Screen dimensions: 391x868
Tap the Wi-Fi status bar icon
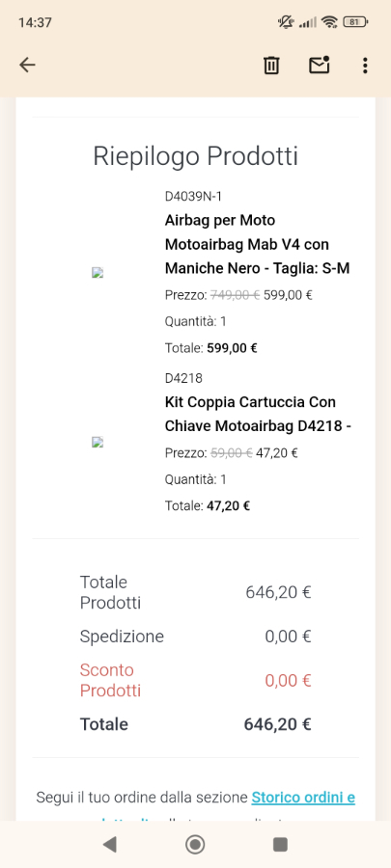click(x=329, y=22)
